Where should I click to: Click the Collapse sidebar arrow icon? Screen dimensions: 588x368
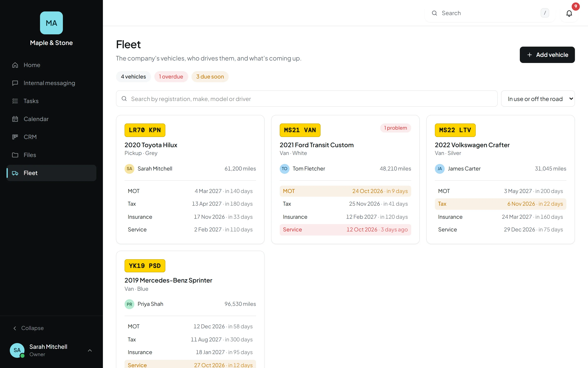(x=15, y=328)
